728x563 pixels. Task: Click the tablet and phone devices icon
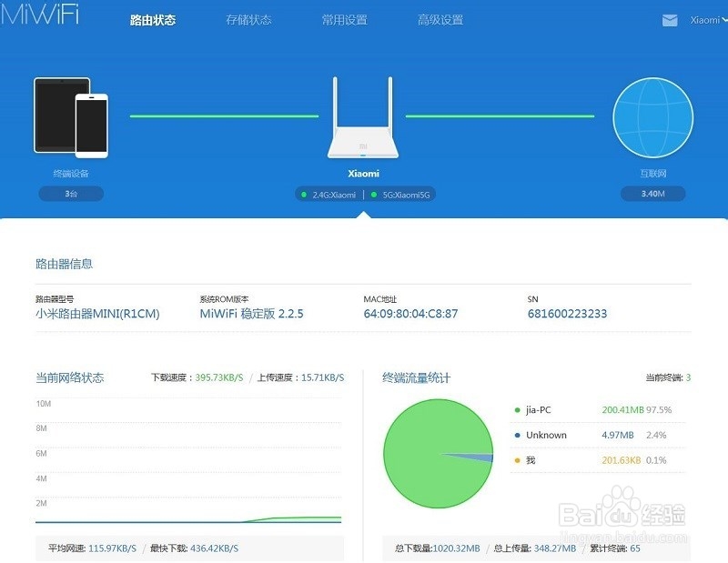tap(71, 117)
